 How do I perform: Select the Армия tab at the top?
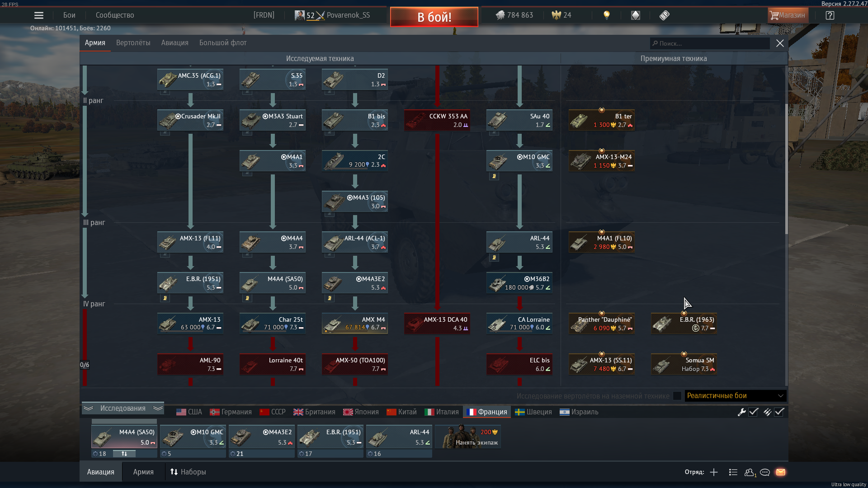point(95,43)
